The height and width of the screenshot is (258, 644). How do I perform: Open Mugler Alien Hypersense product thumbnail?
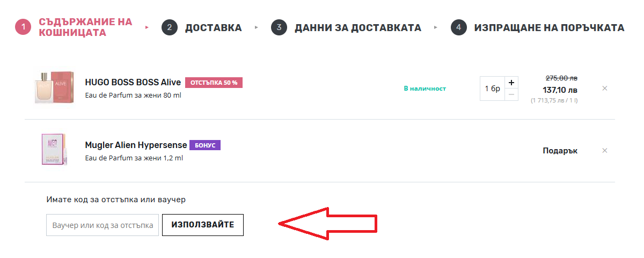(x=54, y=150)
